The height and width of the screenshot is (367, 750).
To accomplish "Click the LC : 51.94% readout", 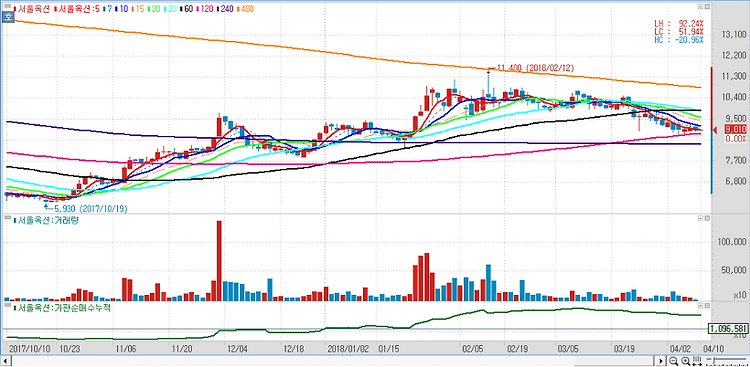I will (679, 31).
